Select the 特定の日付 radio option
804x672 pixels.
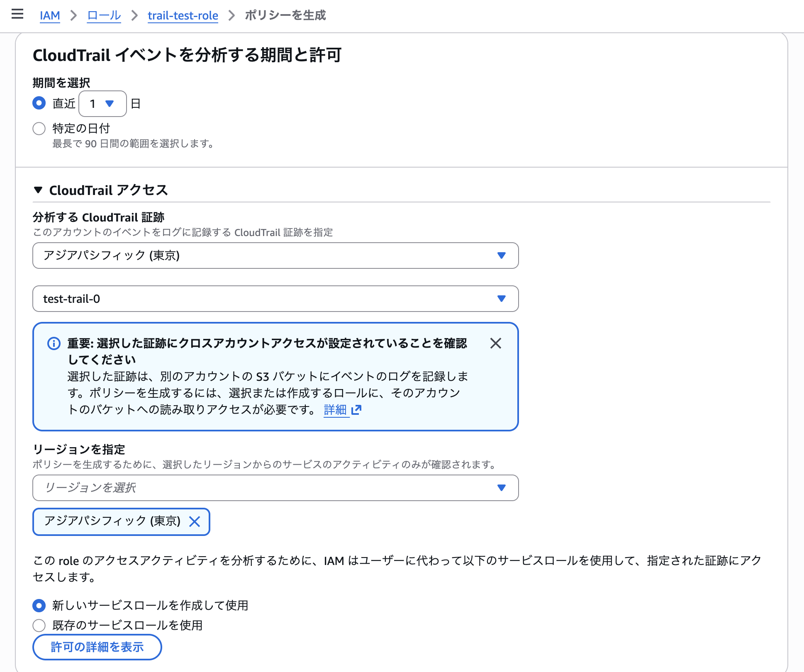click(39, 129)
